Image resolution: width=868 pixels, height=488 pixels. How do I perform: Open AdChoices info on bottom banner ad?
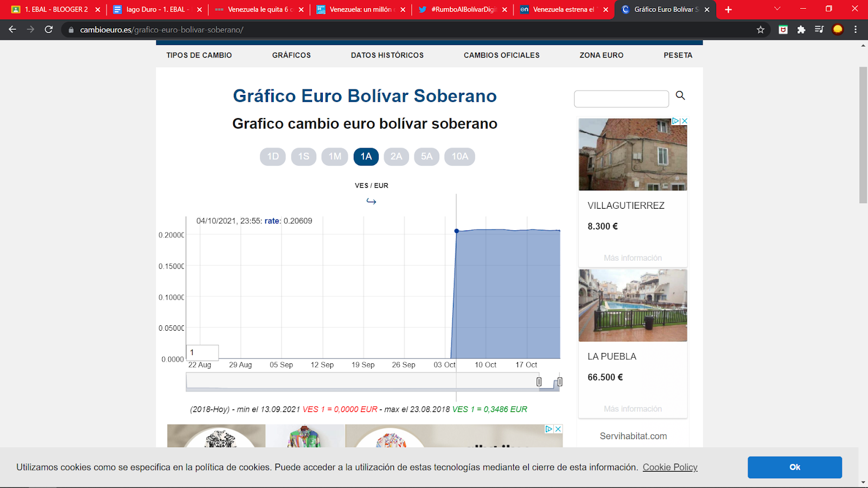click(x=549, y=429)
